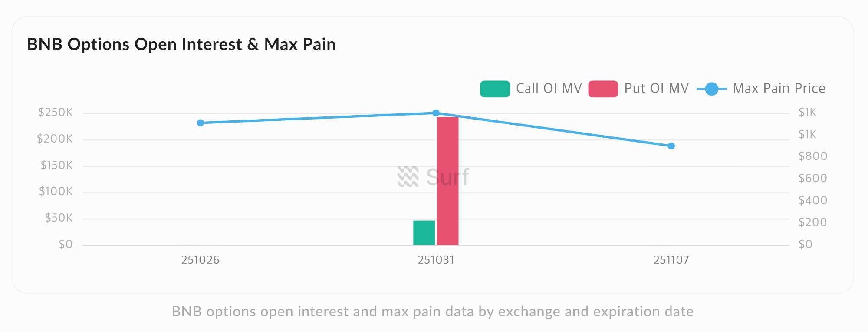Screen dimensions: 868x332
Task: Toggle the Max Pain Price series label
Action: [779, 89]
